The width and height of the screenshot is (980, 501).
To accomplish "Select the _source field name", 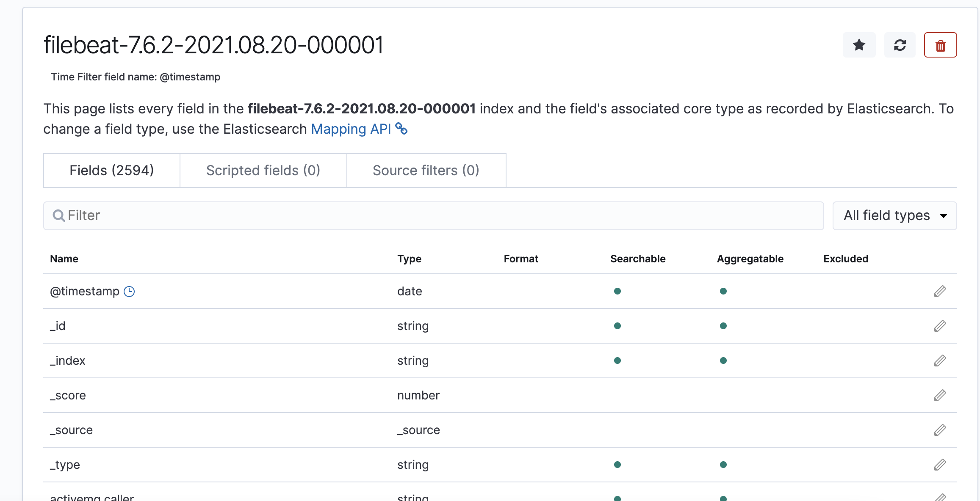I will click(71, 430).
